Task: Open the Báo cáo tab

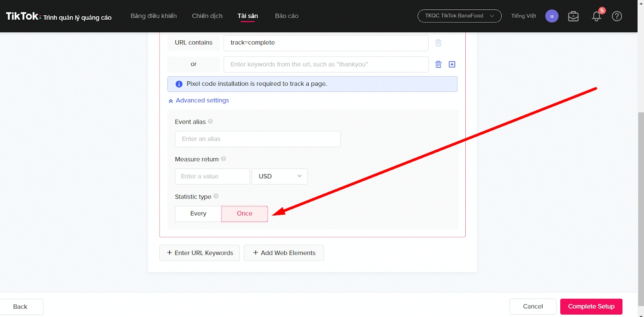Action: 287,16
